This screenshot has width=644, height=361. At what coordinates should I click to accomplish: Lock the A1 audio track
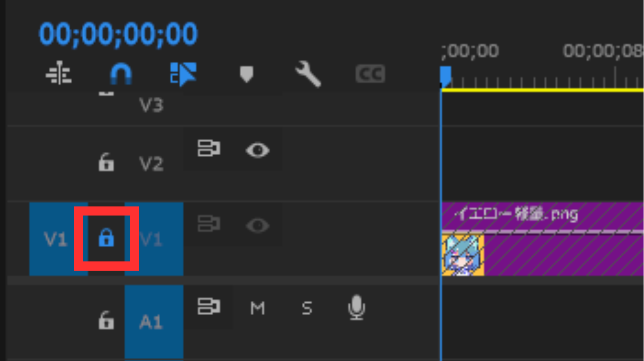[x=106, y=320]
